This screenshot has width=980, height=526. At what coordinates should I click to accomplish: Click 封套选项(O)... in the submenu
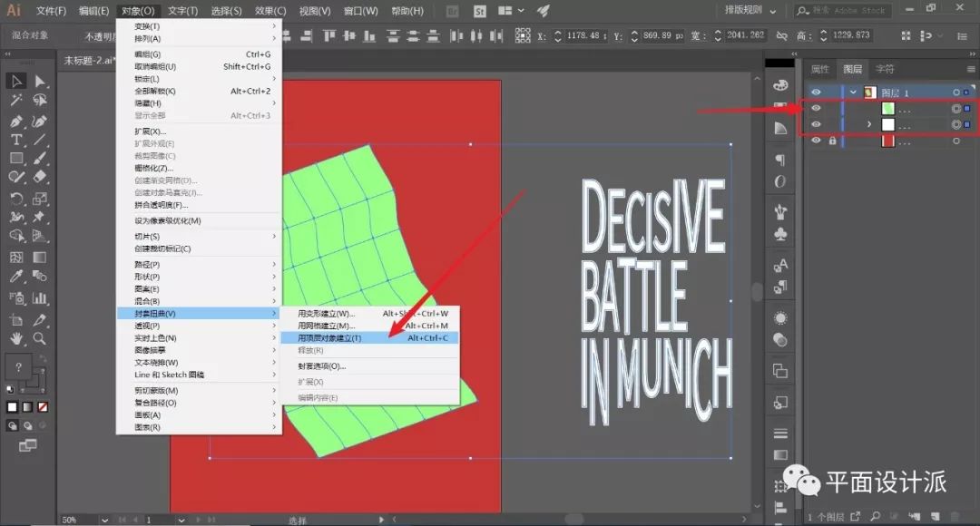[x=321, y=366]
